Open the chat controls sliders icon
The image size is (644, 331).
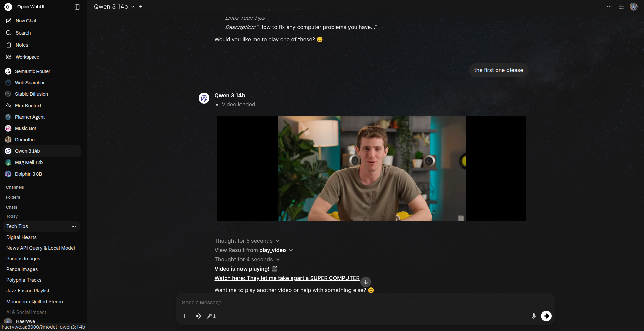pos(621,7)
